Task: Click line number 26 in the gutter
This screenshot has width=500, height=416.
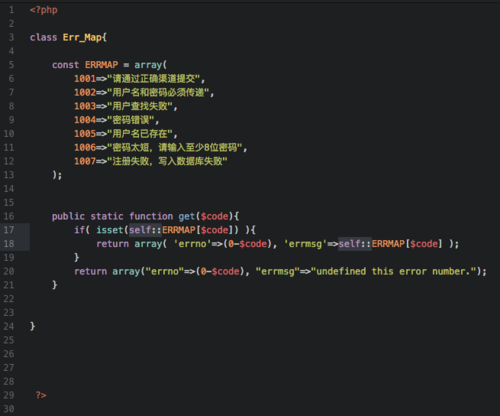Action: 9,354
